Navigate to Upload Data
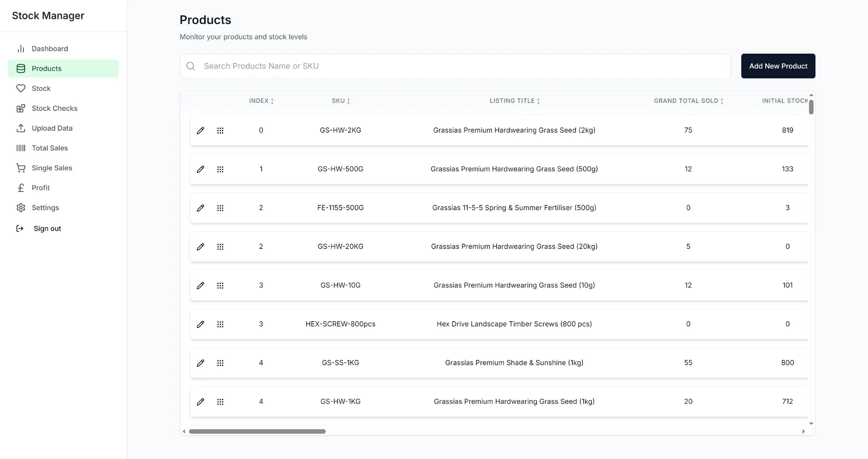The image size is (868, 459). click(x=63, y=128)
